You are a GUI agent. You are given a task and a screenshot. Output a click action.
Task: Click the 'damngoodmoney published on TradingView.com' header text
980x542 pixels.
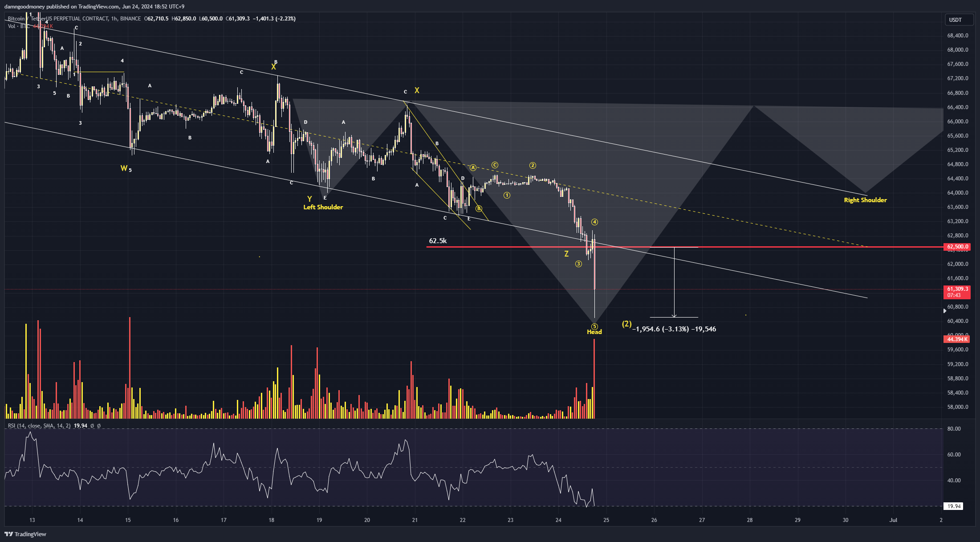(61, 7)
